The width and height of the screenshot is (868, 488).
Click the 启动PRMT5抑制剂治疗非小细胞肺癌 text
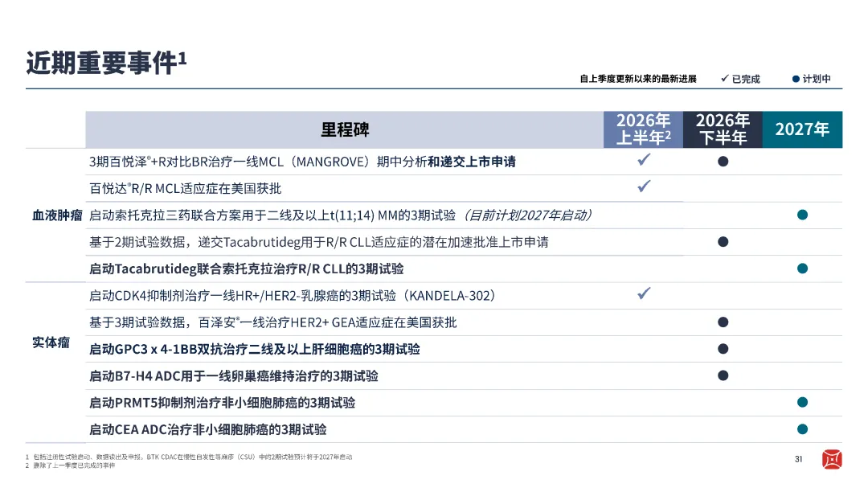tap(222, 403)
